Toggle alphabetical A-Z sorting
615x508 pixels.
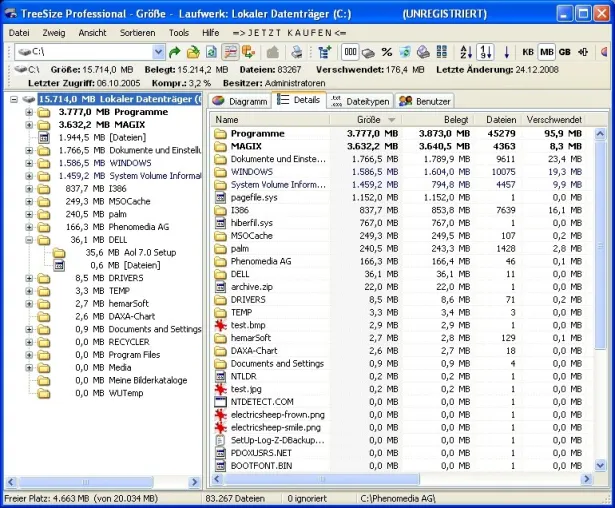466,52
